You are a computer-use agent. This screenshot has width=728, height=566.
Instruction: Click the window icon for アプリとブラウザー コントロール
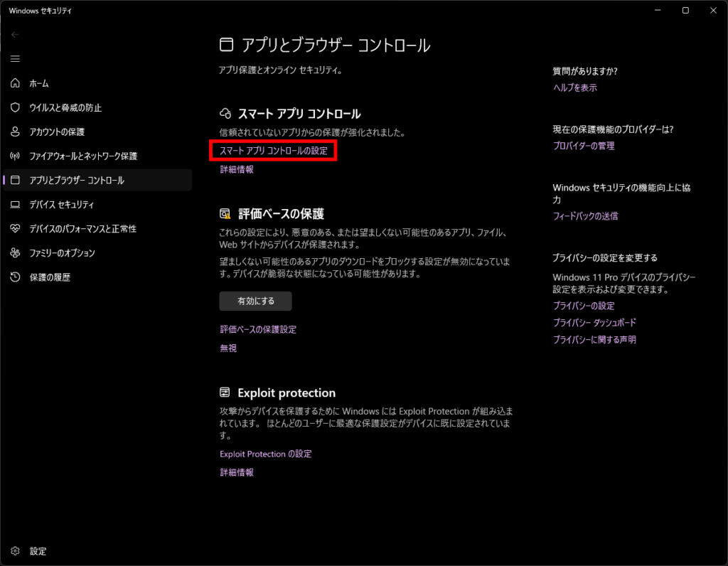tap(16, 180)
